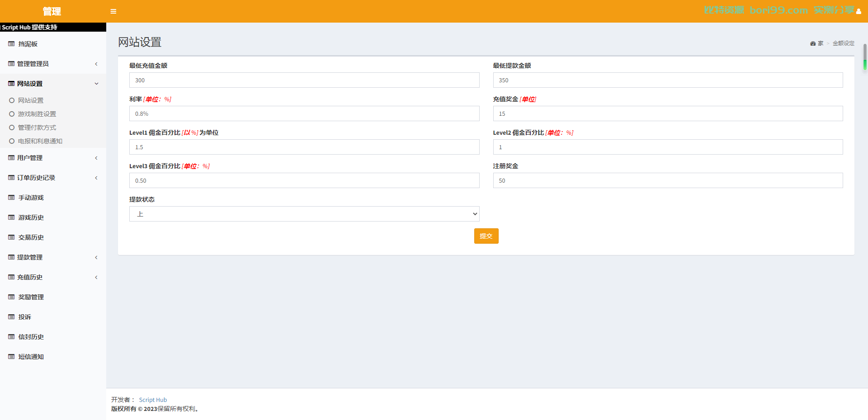This screenshot has width=868, height=420.
Task: Expand the 用户管理 menu chevron
Action: [x=96, y=158]
